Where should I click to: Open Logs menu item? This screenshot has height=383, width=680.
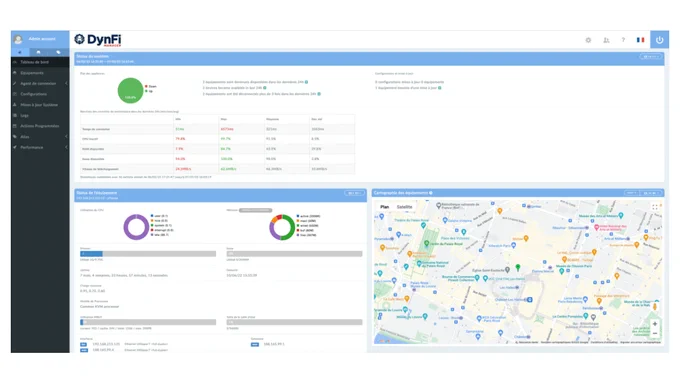point(40,115)
